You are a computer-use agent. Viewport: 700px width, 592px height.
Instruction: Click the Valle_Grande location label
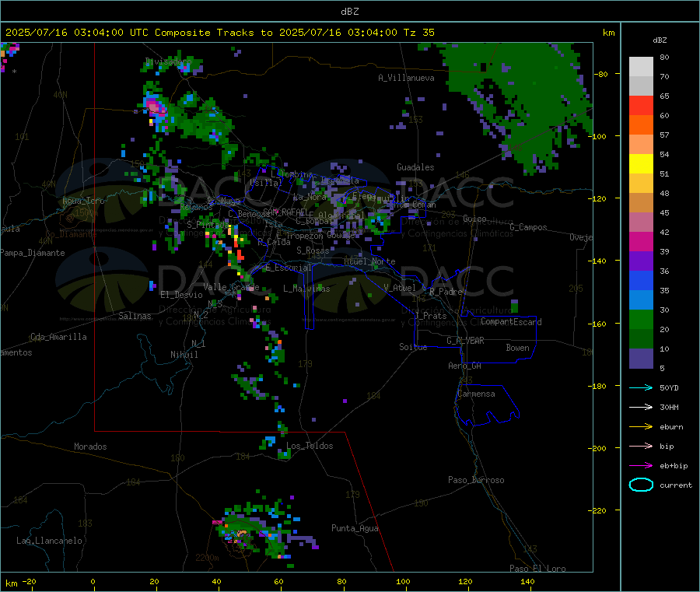coord(231,287)
